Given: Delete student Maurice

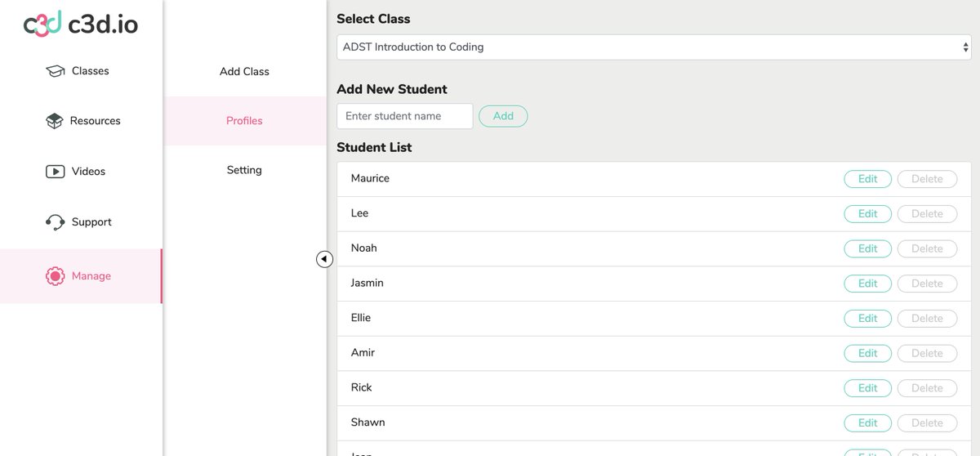Looking at the screenshot, I should [927, 179].
